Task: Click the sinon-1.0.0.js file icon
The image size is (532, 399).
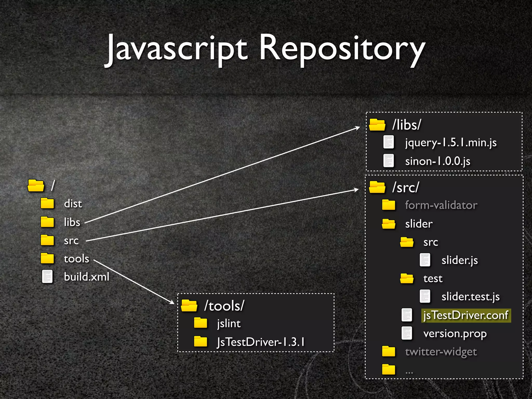Action: click(x=389, y=161)
